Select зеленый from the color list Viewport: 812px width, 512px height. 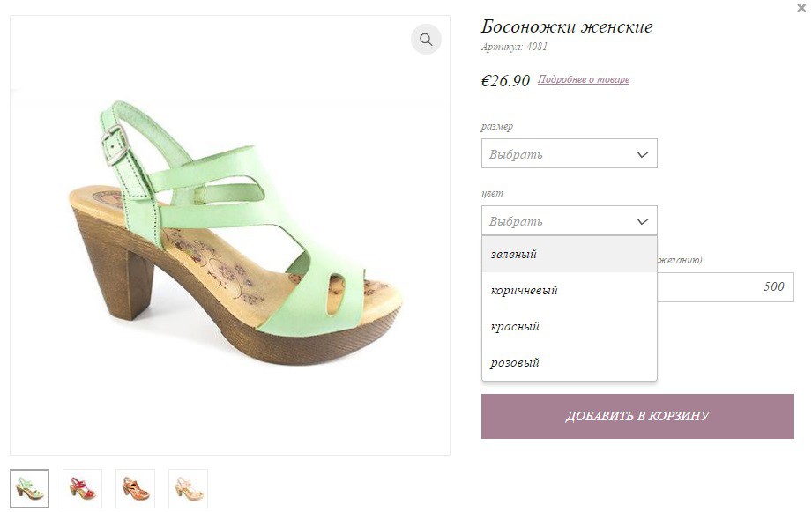point(570,254)
